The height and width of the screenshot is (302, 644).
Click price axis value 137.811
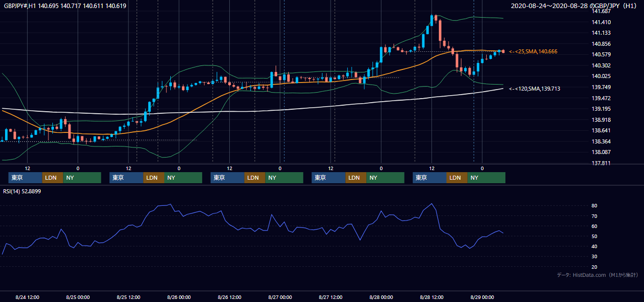click(x=601, y=163)
